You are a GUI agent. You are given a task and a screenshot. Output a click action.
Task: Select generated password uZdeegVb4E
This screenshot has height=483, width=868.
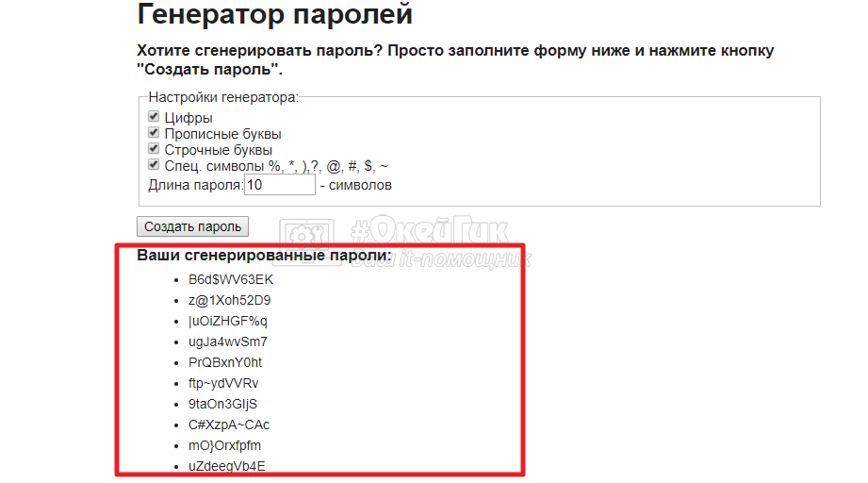pyautogui.click(x=226, y=466)
